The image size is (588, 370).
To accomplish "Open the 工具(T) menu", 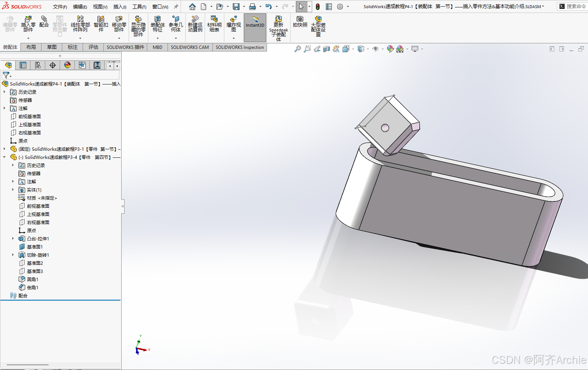I will click(139, 7).
